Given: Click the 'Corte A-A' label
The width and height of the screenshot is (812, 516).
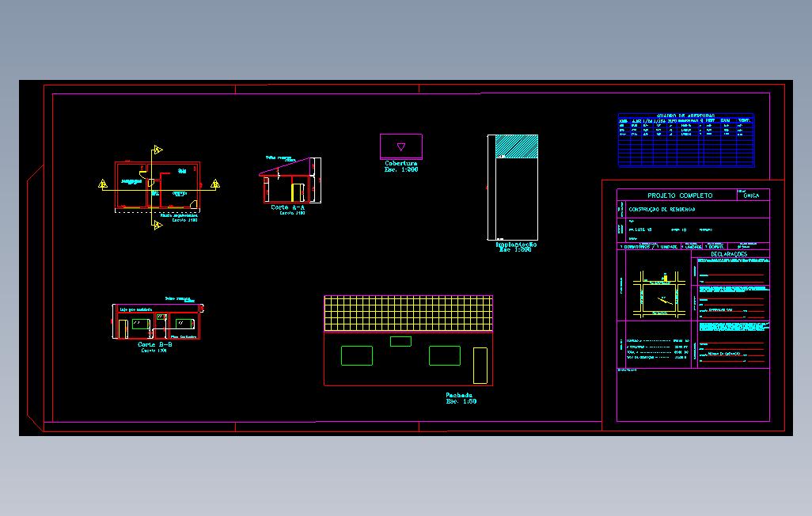Looking at the screenshot, I should point(287,207).
